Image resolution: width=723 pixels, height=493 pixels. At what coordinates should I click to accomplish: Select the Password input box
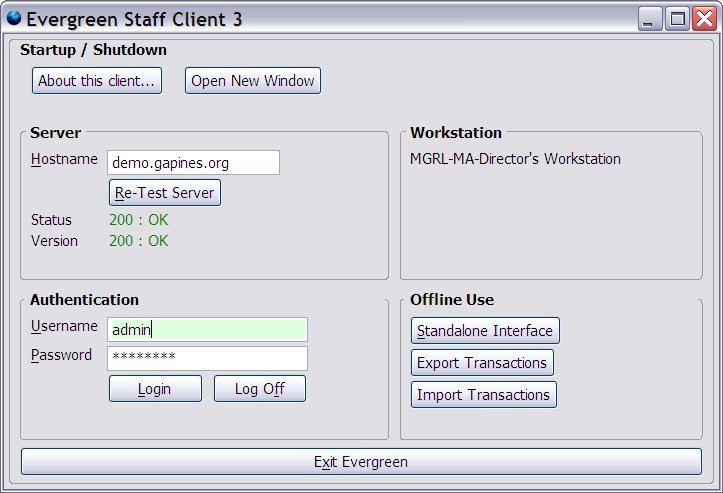pyautogui.click(x=207, y=358)
